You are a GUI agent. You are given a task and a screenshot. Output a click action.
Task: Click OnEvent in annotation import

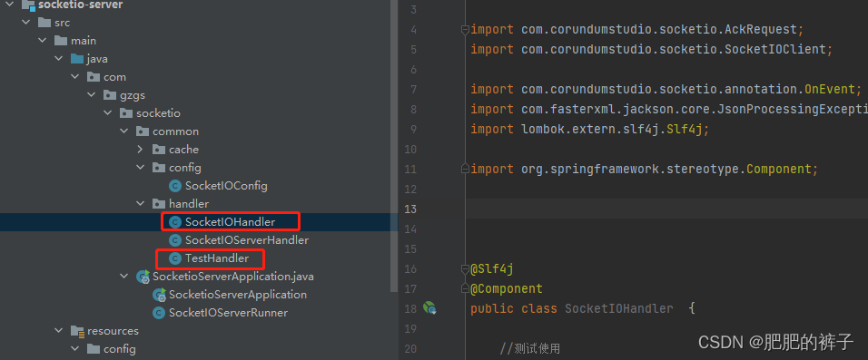[829, 89]
